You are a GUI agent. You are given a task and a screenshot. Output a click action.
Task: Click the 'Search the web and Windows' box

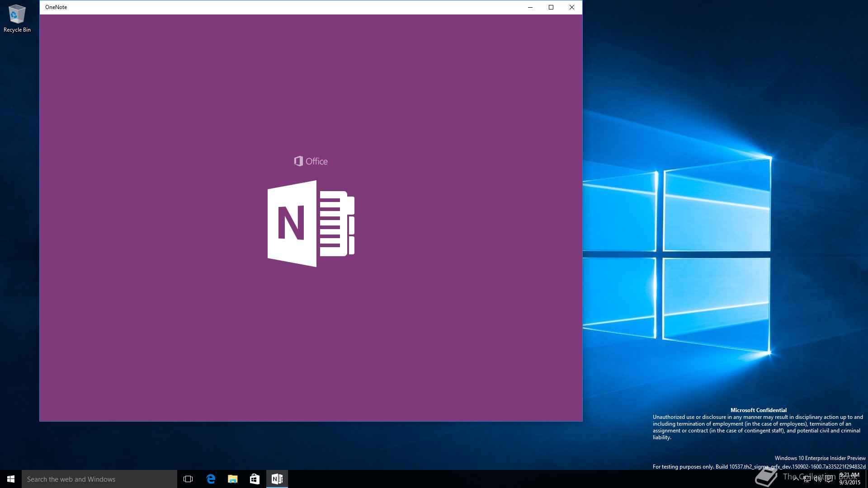(99, 479)
